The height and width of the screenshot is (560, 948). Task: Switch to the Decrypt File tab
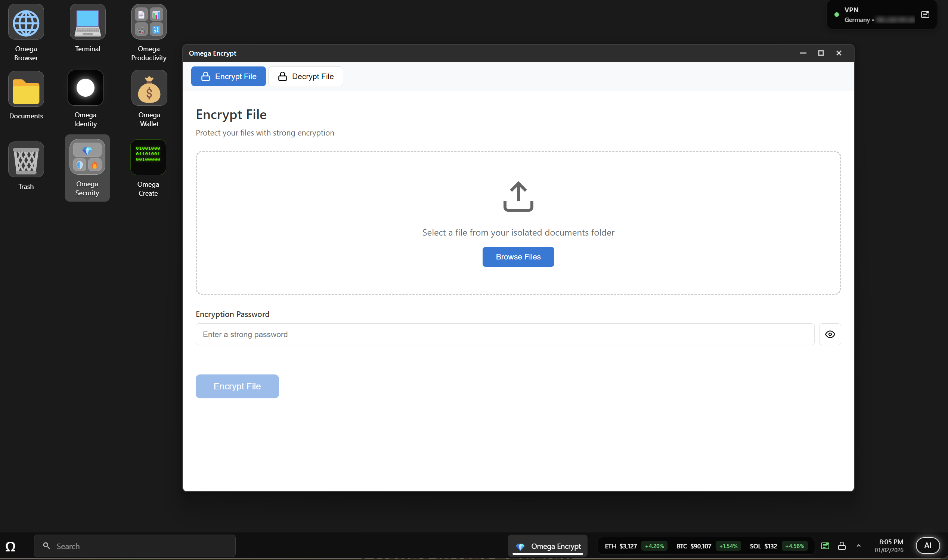[306, 76]
